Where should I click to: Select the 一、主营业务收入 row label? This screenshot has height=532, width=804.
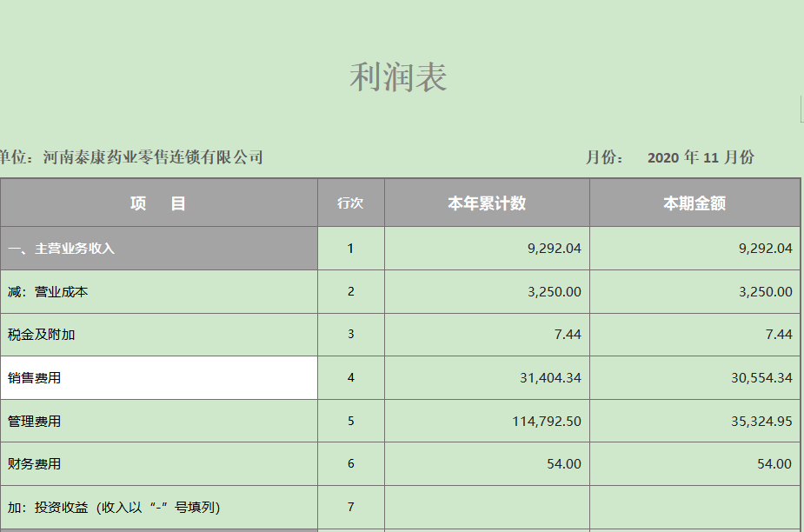point(159,249)
